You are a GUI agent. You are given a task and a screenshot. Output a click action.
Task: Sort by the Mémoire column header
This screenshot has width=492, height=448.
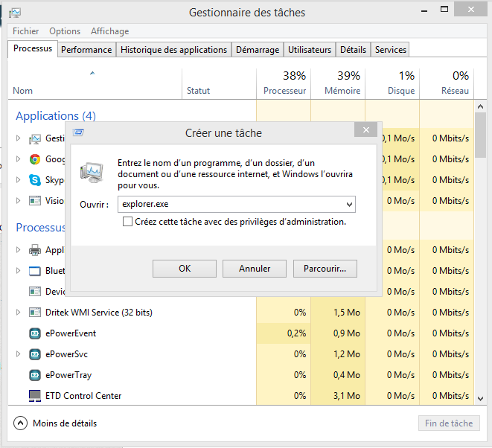point(338,84)
